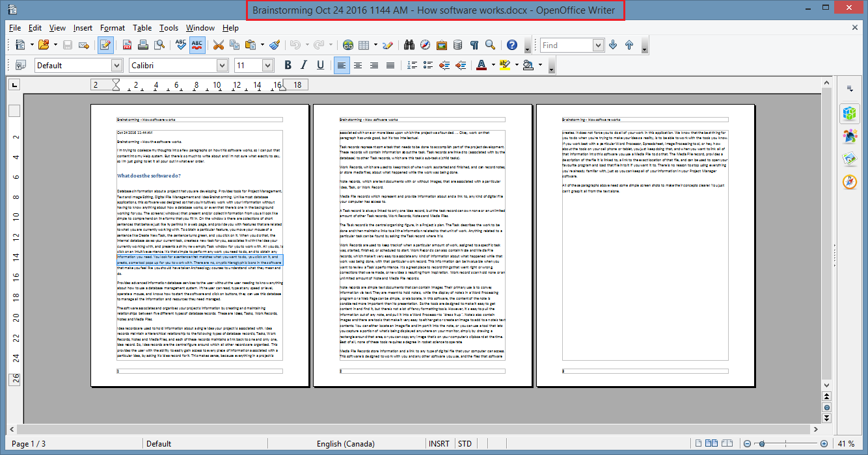Export document directly as PDF
Viewport: 868px width, 455px height.
(126, 45)
